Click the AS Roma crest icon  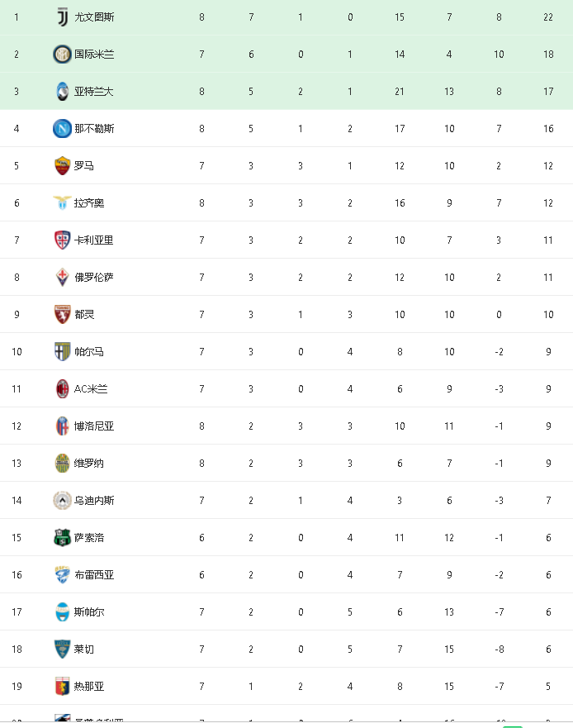[x=62, y=166]
